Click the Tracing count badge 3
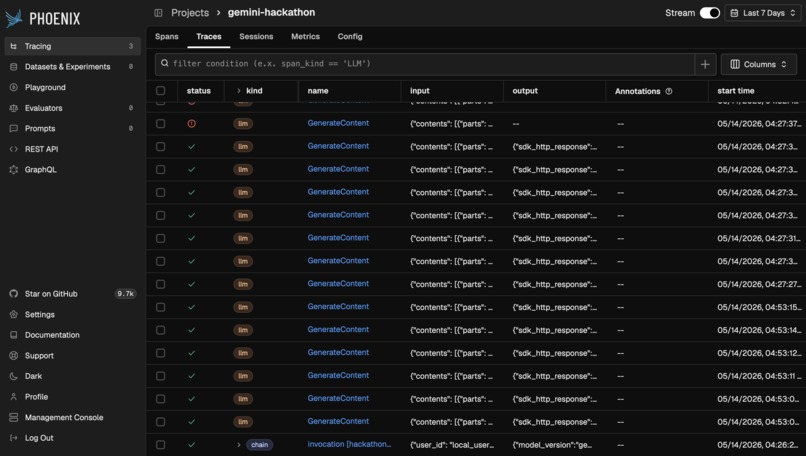The width and height of the screenshot is (806, 456). pos(131,46)
